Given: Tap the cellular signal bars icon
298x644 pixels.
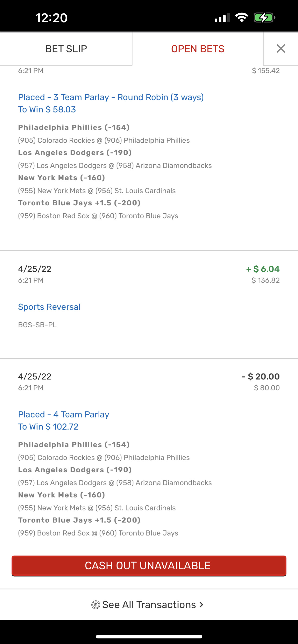Looking at the screenshot, I should point(222,18).
